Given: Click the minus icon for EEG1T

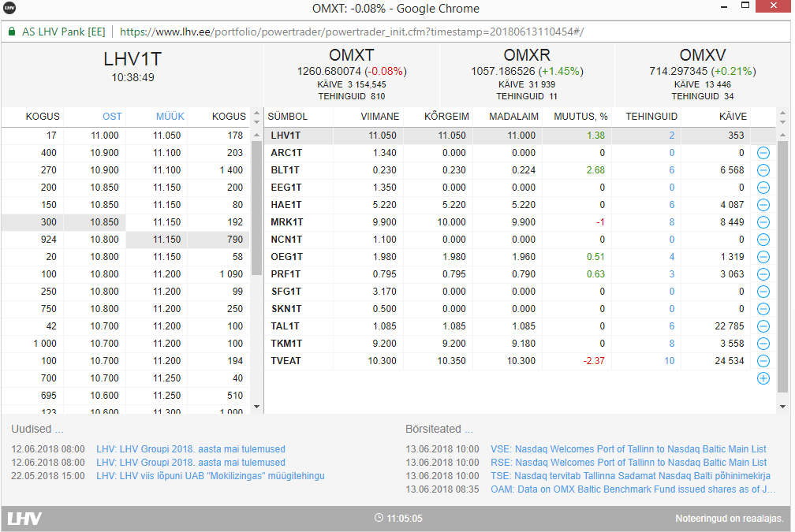Looking at the screenshot, I should click(763, 188).
